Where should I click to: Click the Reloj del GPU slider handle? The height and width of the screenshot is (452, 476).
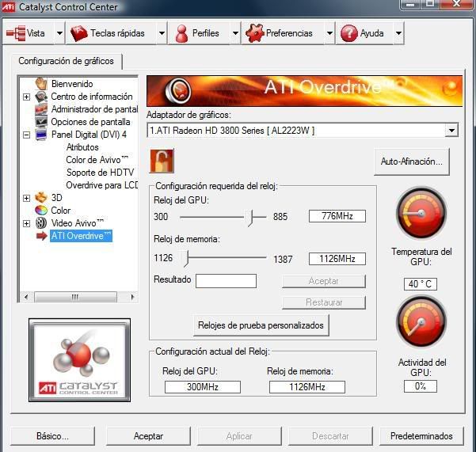click(x=250, y=218)
